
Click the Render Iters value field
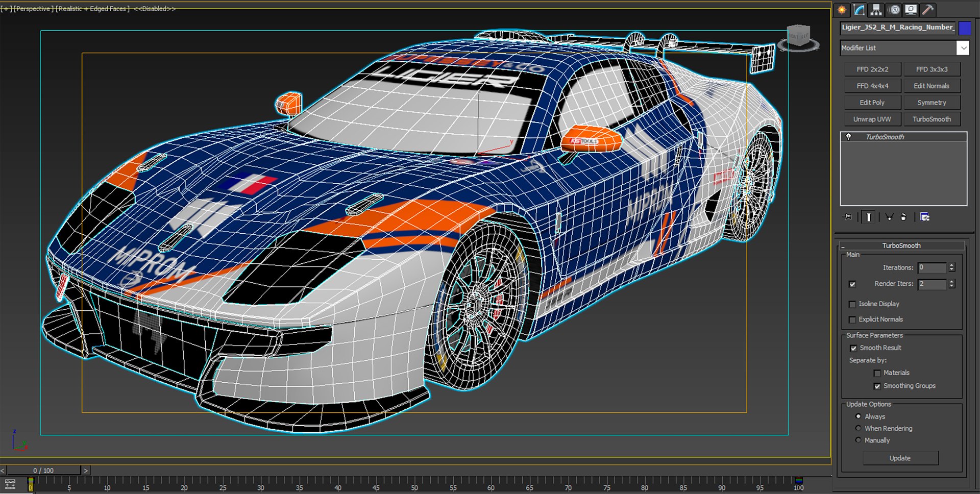click(x=932, y=284)
